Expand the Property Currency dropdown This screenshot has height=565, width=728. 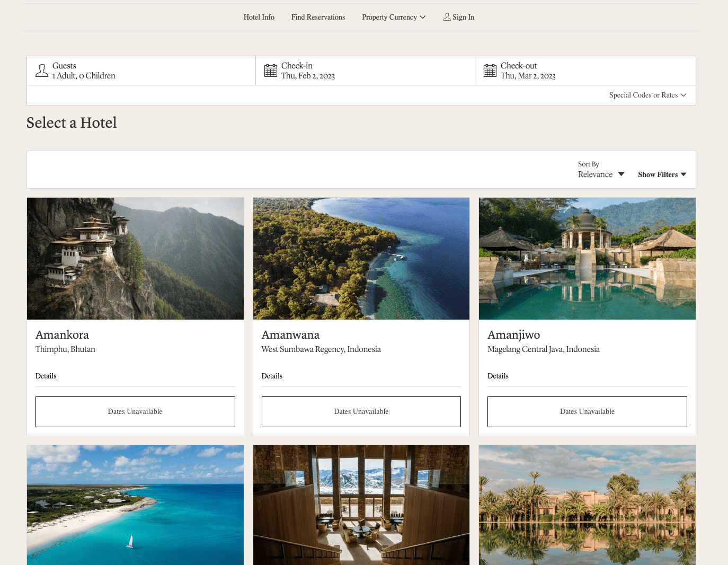point(394,17)
